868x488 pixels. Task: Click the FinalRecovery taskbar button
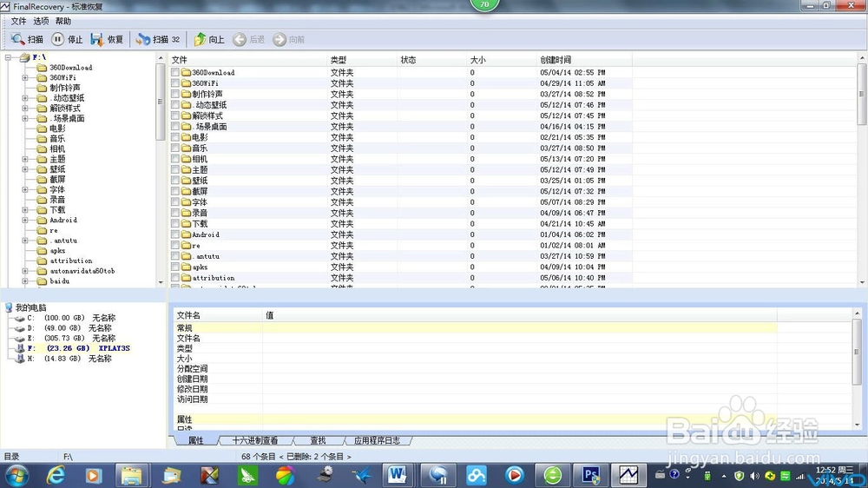coord(628,475)
